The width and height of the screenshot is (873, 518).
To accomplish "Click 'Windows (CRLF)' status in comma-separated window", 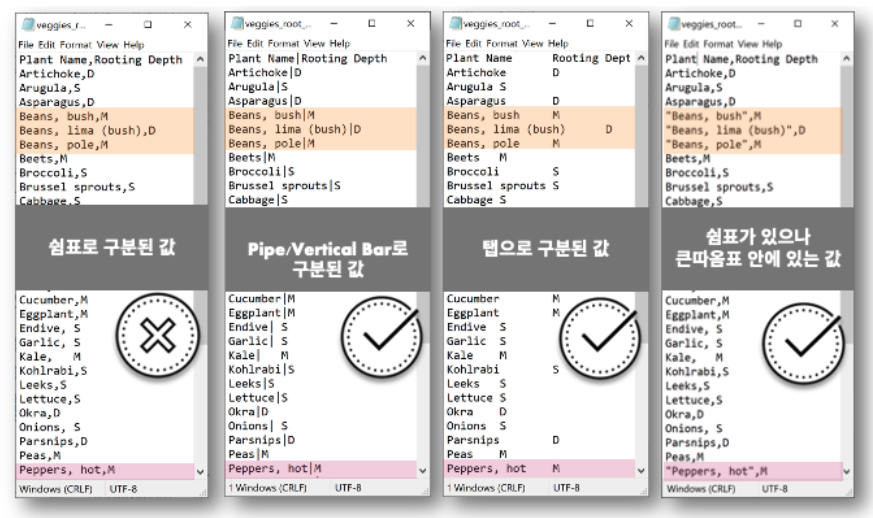I will click(55, 489).
